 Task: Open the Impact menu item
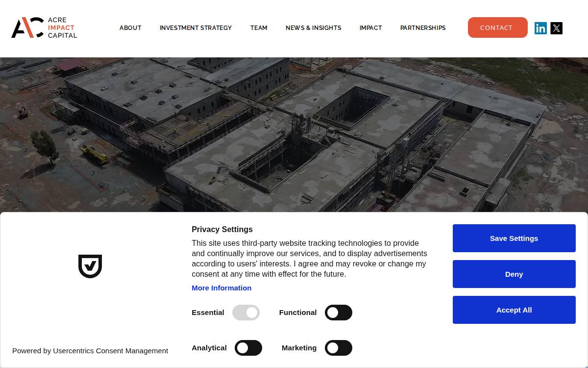371,28
